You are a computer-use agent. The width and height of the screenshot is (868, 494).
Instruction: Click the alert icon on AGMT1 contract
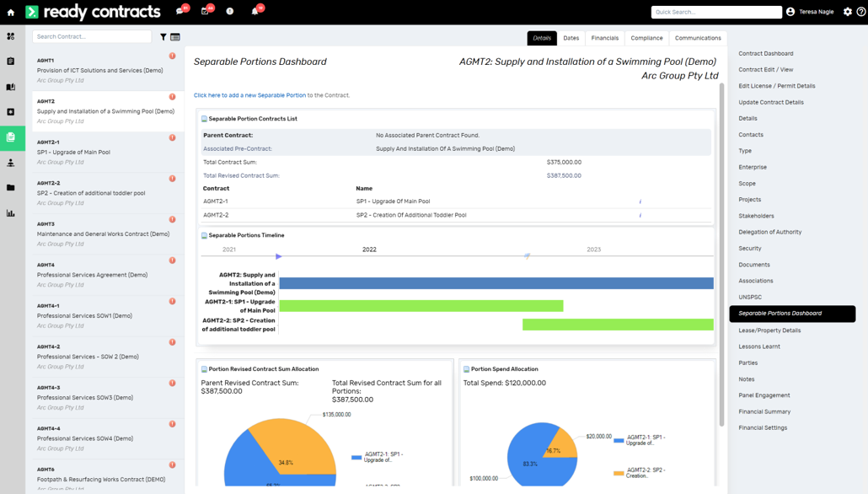(172, 56)
